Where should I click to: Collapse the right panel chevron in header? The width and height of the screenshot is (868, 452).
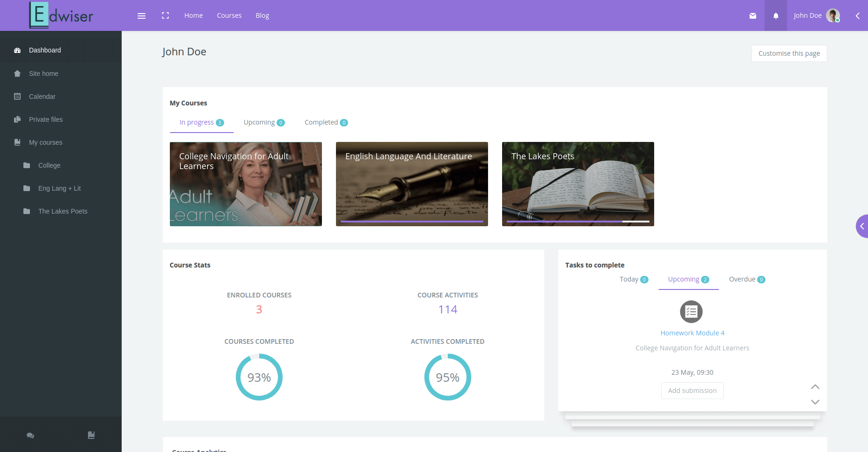coord(858,15)
